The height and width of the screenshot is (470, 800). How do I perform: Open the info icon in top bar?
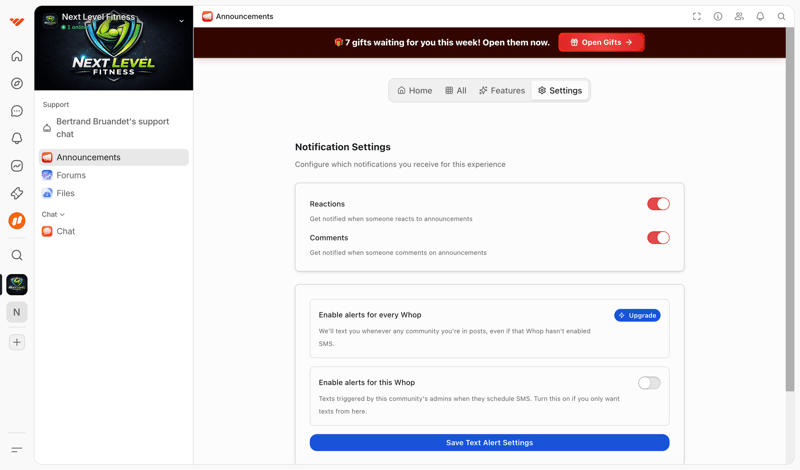[718, 17]
